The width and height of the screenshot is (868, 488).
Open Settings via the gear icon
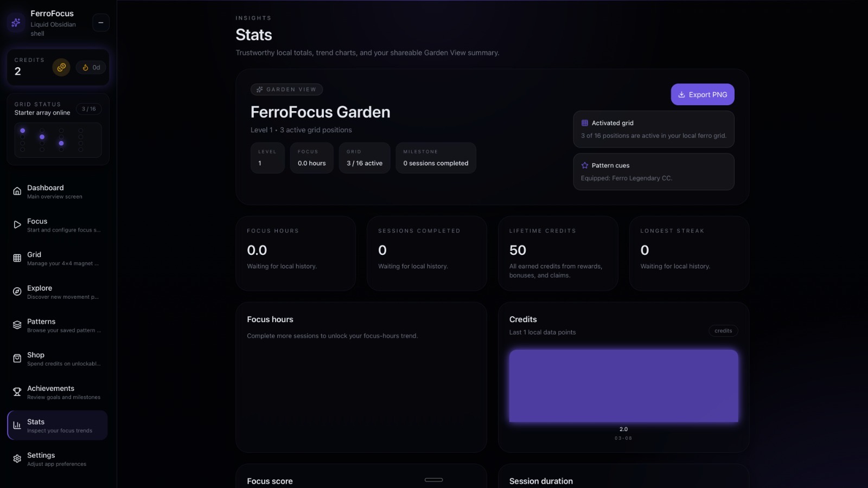pos(17,459)
